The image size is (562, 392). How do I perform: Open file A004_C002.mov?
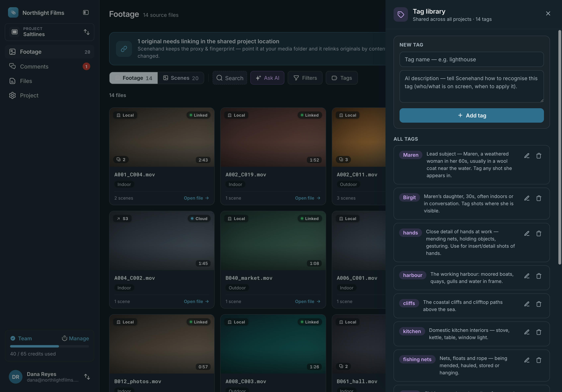(x=196, y=302)
